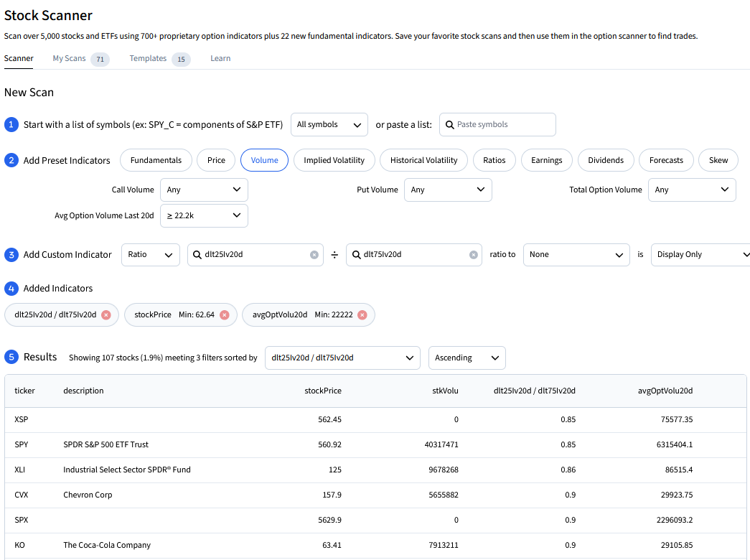Screen dimensions: 750x560
Task: Sort by the stockPrice column header
Action: 322,391
